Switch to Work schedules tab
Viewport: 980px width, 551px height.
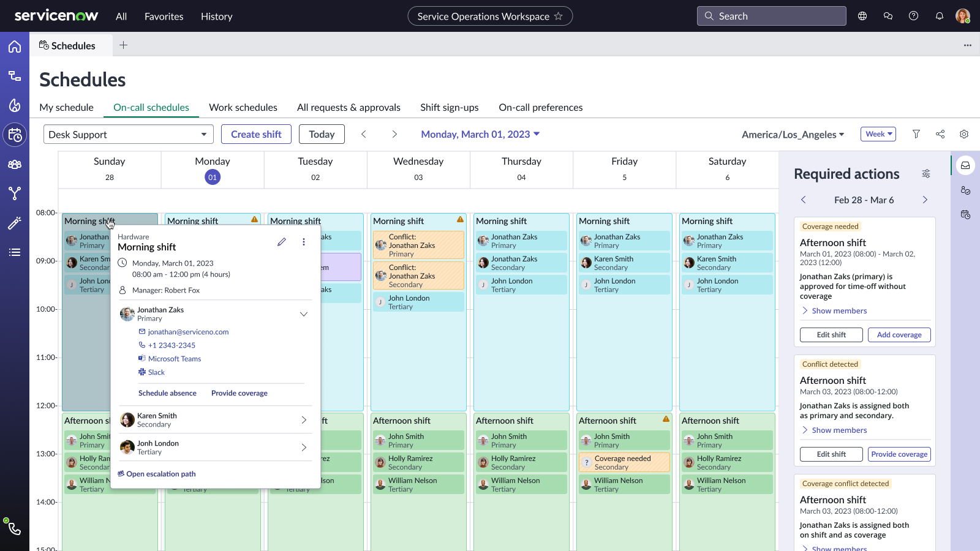tap(243, 107)
